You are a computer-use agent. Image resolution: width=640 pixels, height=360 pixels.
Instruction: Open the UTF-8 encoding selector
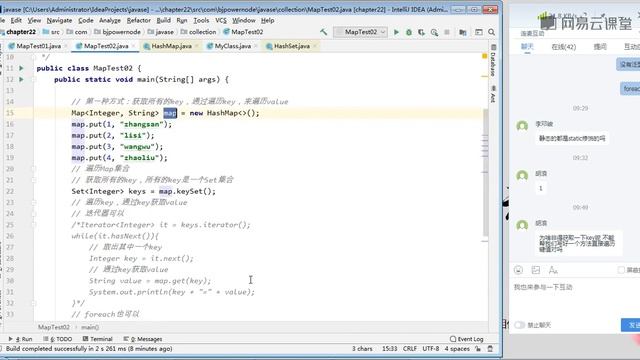(431, 349)
